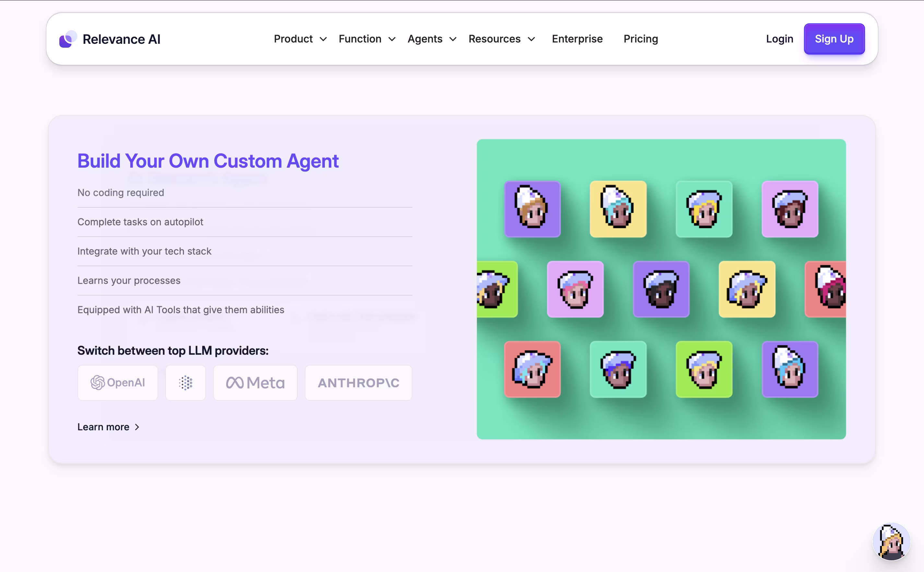Go to the Enterprise page
Viewport: 924px width, 572px height.
coord(577,39)
